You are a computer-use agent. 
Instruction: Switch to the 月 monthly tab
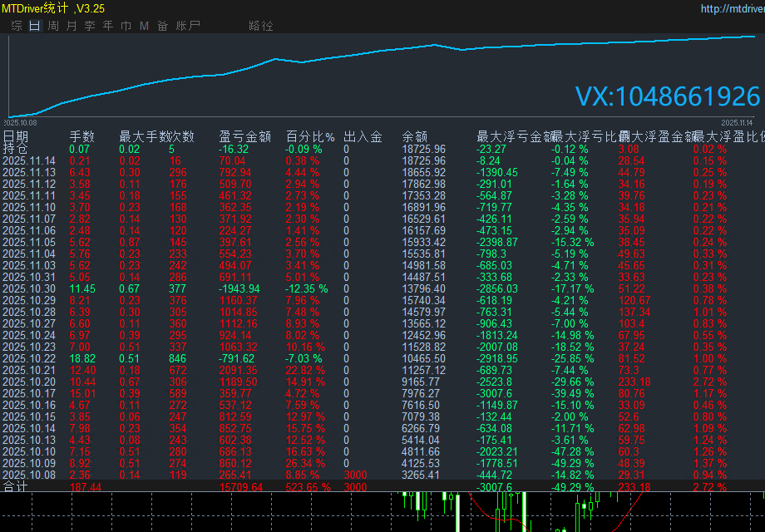pyautogui.click(x=72, y=26)
